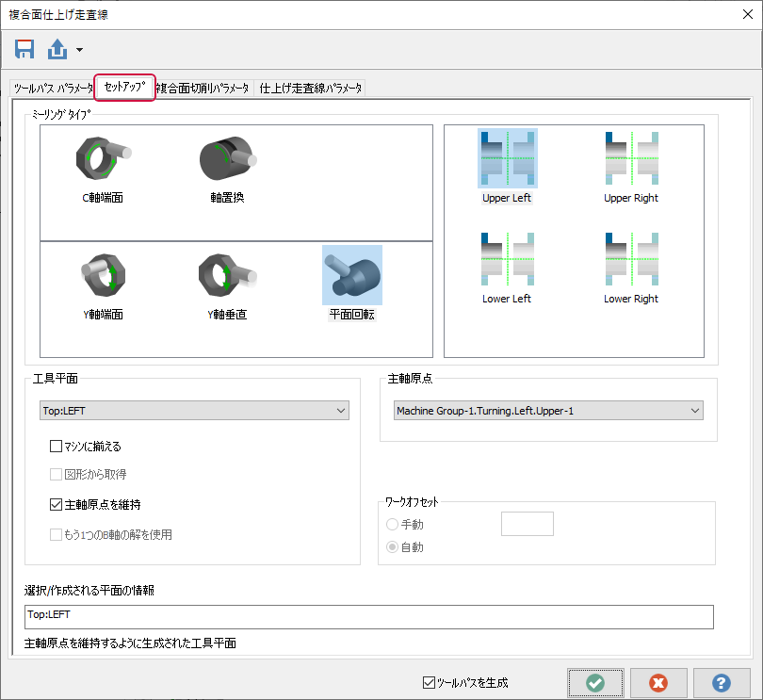Select the 平面回転 milling type icon

(x=351, y=274)
